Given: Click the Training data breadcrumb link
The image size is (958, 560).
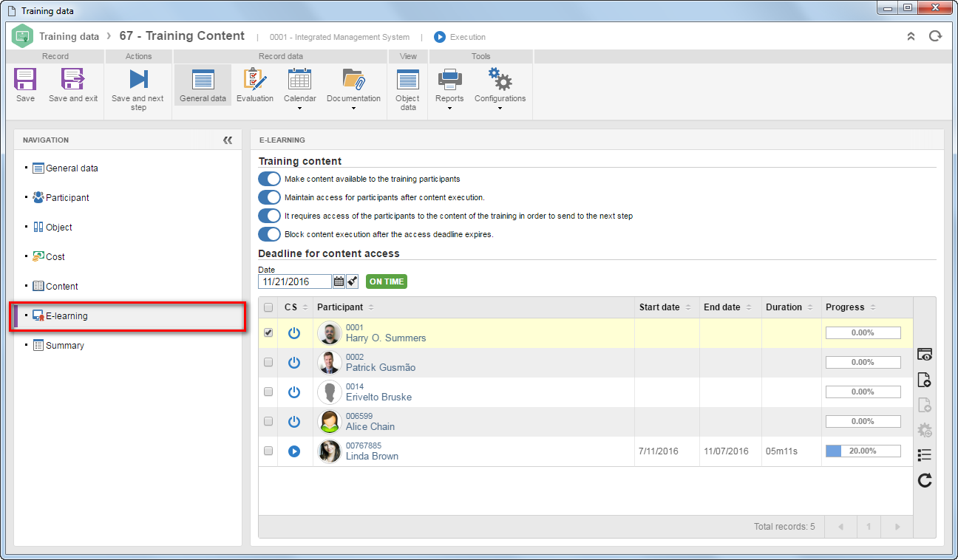Looking at the screenshot, I should tap(69, 36).
